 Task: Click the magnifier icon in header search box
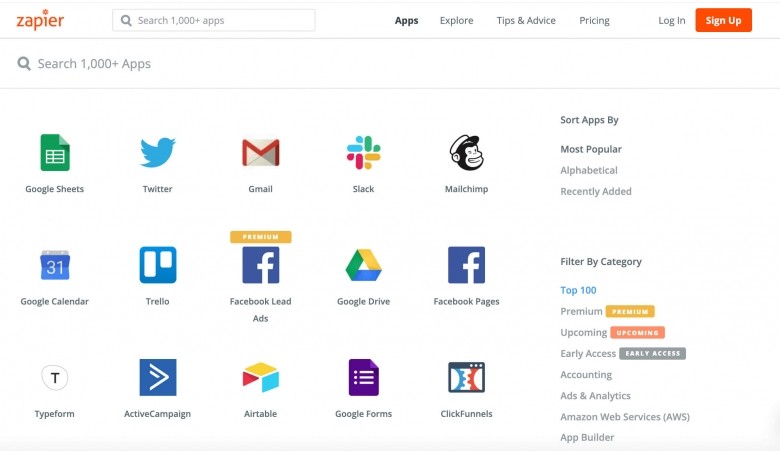pyautogui.click(x=126, y=20)
